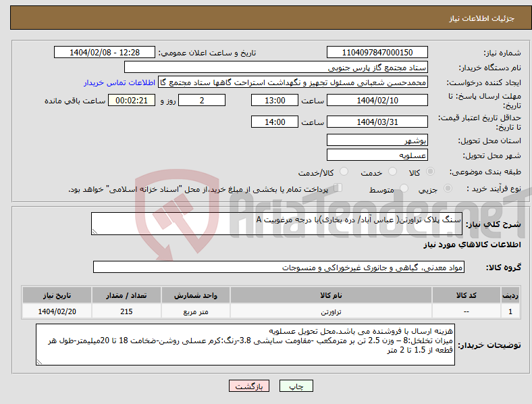Click the ردیف column header
The image size is (532, 404).
(x=510, y=295)
